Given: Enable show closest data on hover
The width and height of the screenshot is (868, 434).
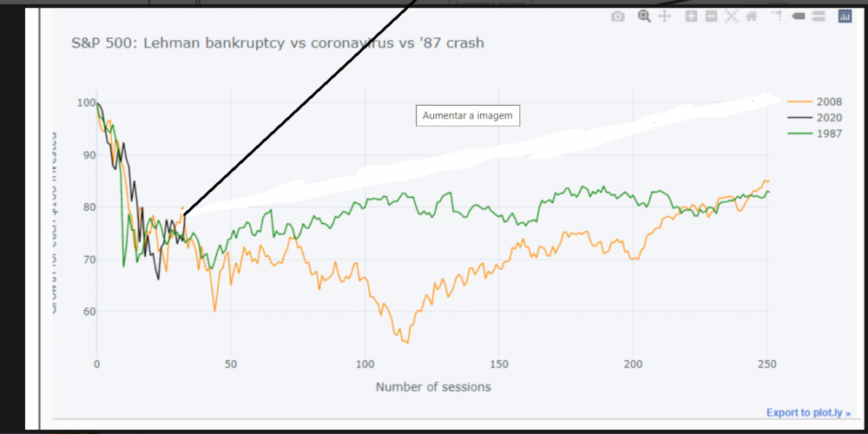Looking at the screenshot, I should (798, 16).
